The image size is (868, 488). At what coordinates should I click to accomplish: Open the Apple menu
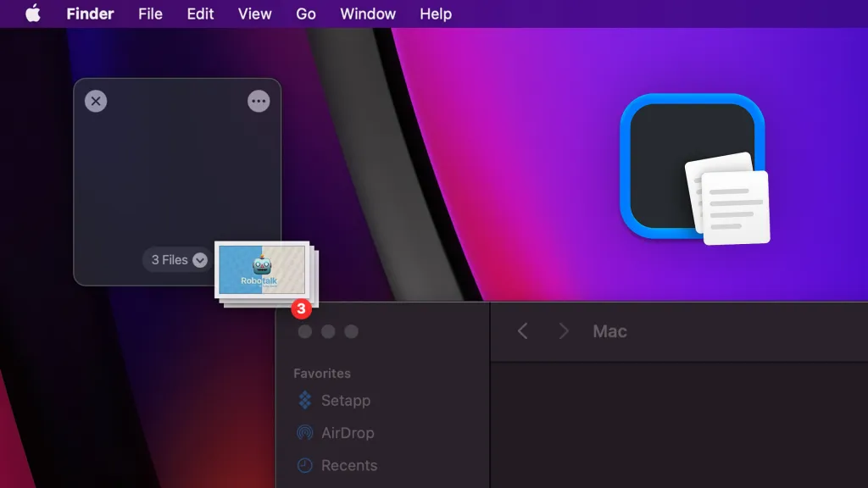coord(32,14)
